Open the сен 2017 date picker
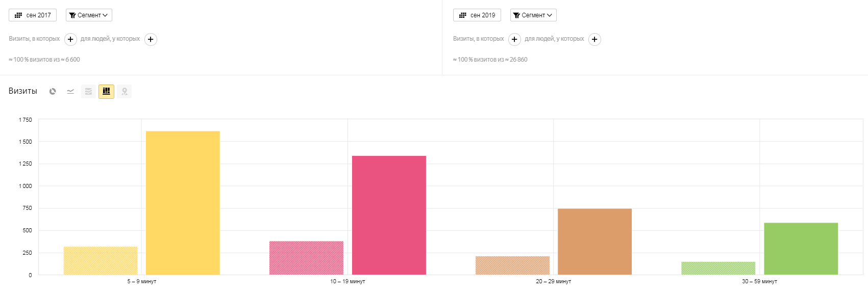This screenshot has width=868, height=297. [33, 15]
